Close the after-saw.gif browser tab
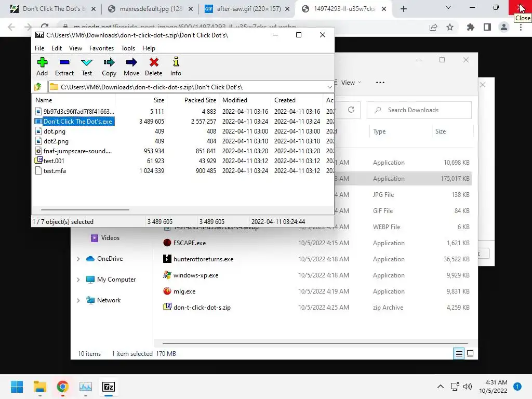The height and width of the screenshot is (399, 532). pyautogui.click(x=287, y=9)
